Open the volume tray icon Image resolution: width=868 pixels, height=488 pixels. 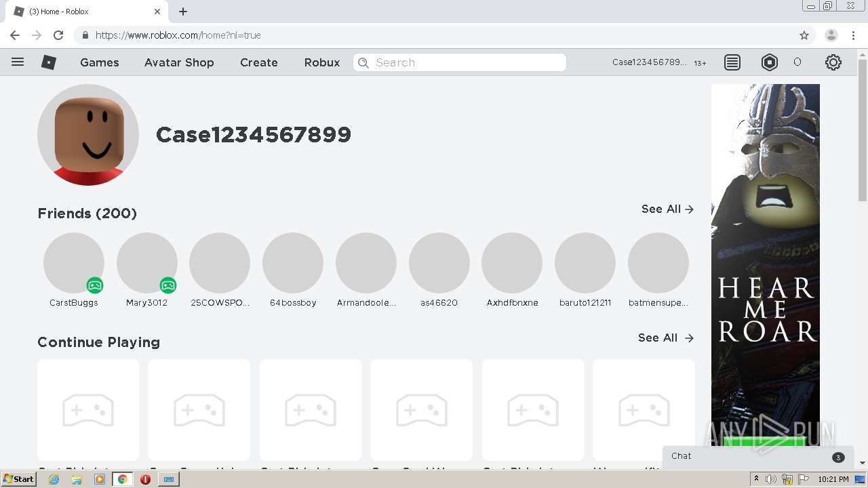click(771, 479)
